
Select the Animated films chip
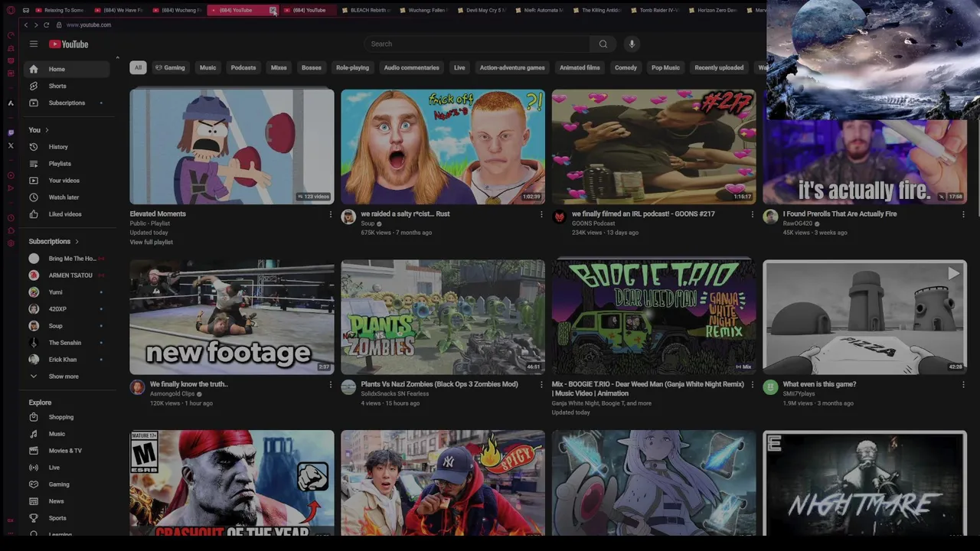pos(580,67)
